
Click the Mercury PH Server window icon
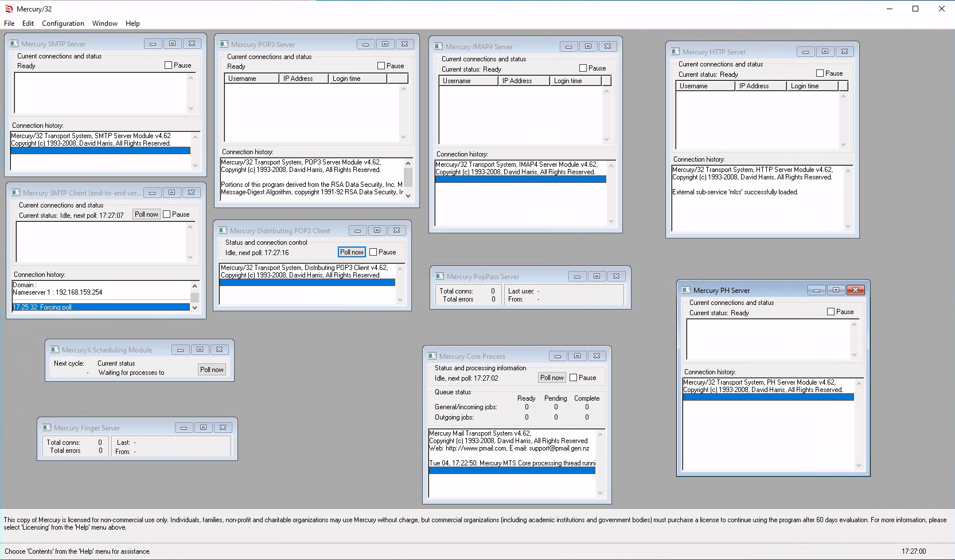pyautogui.click(x=686, y=290)
